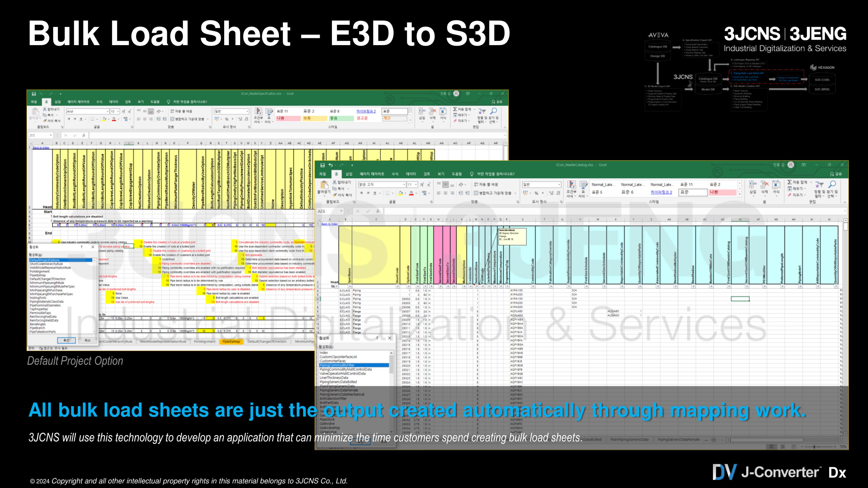Toggle Bold (가) in MasterSpecification ribbon

tap(69, 119)
